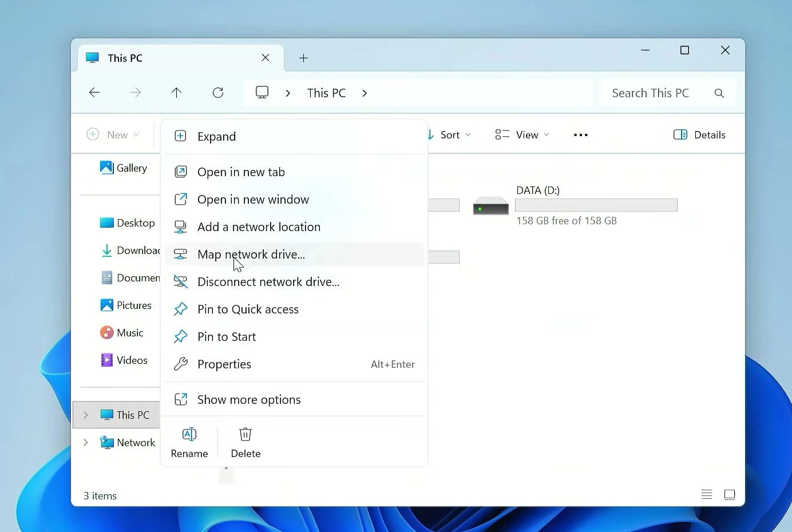Viewport: 792px width, 532px height.
Task: Choose Pin to Start
Action: (295, 337)
